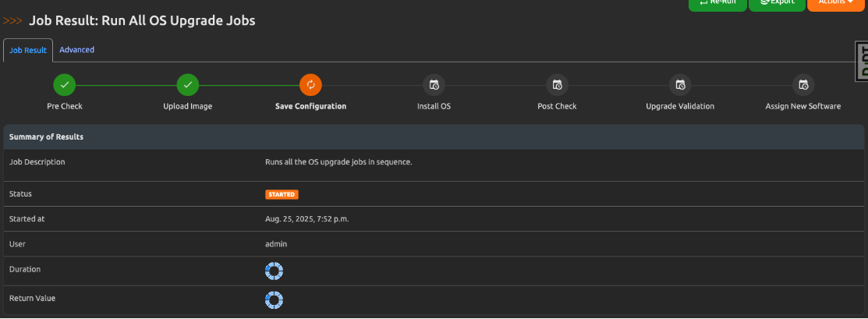Click the Save Configuration step label
Viewport: 868px width, 319px height.
(x=310, y=106)
